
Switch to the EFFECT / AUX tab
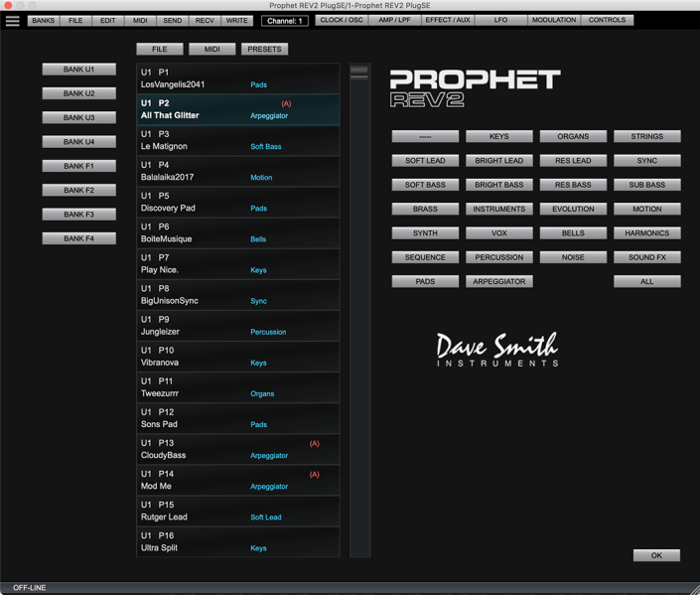pyautogui.click(x=448, y=20)
